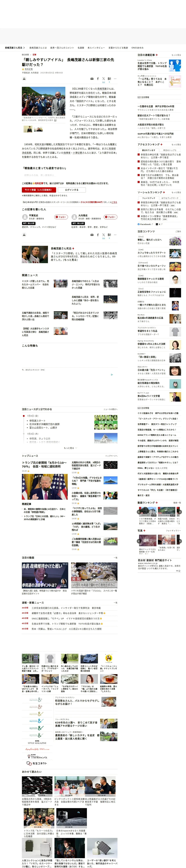The width and height of the screenshot is (186, 868).
Task: Click 大内悟史's author avatar
Action: click(x=74, y=217)
